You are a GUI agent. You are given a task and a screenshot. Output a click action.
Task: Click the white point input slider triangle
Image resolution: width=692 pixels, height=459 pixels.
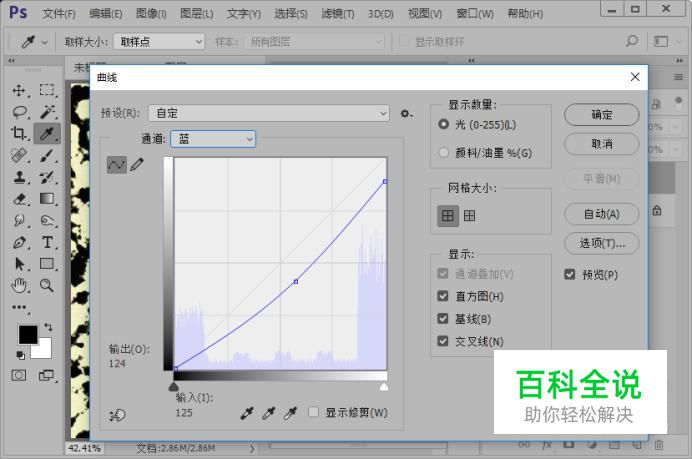[384, 387]
